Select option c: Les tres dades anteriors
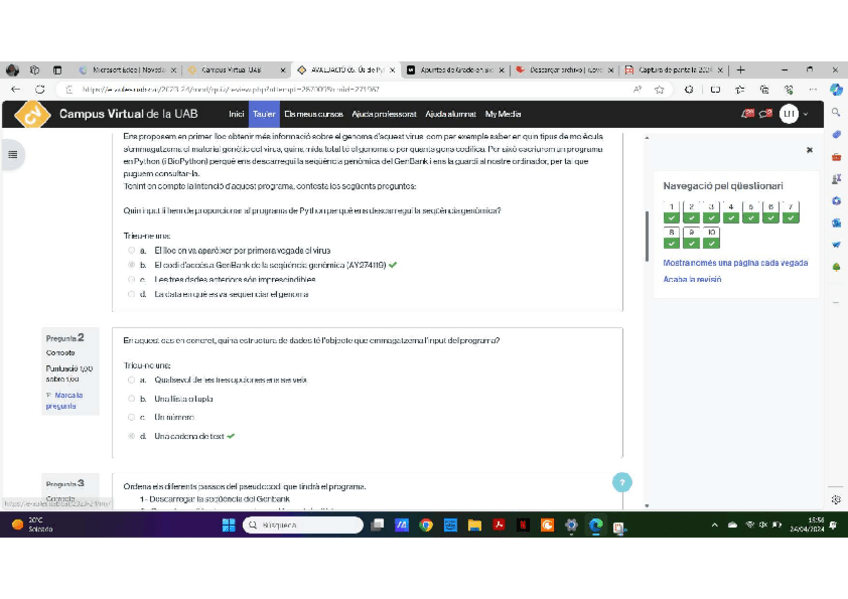The image size is (848, 599). pyautogui.click(x=131, y=279)
